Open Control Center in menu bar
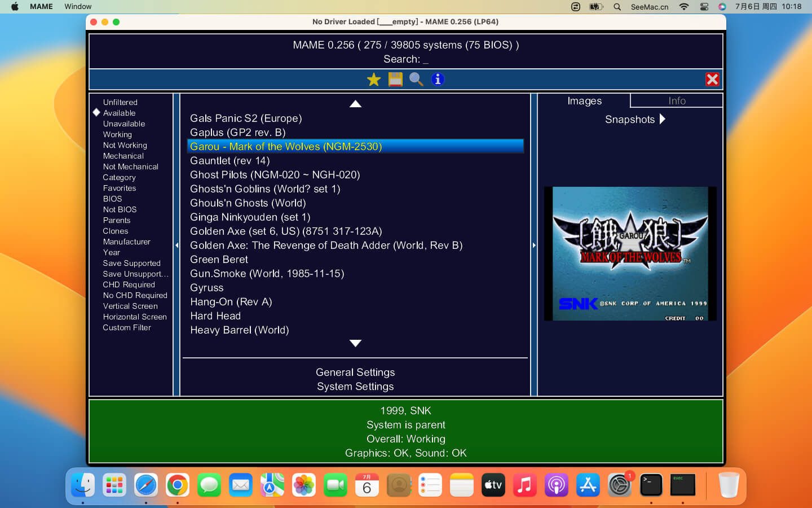Image resolution: width=812 pixels, height=508 pixels. pyautogui.click(x=704, y=7)
